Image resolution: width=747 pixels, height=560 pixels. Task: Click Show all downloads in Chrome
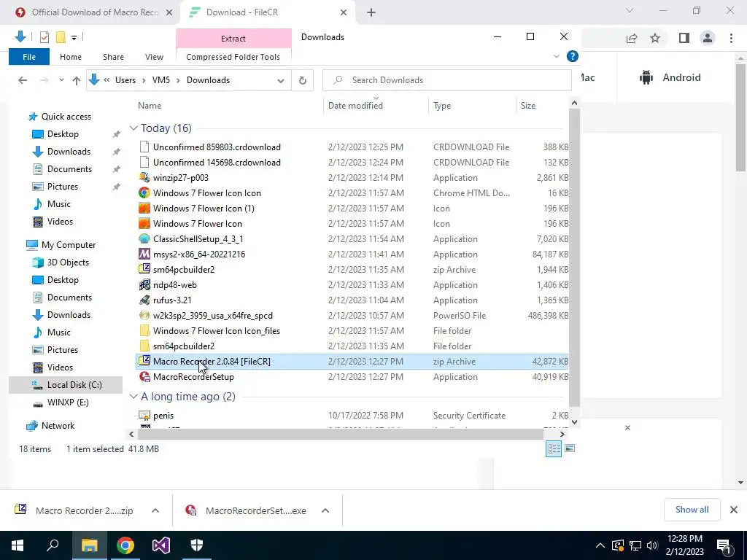click(x=692, y=510)
